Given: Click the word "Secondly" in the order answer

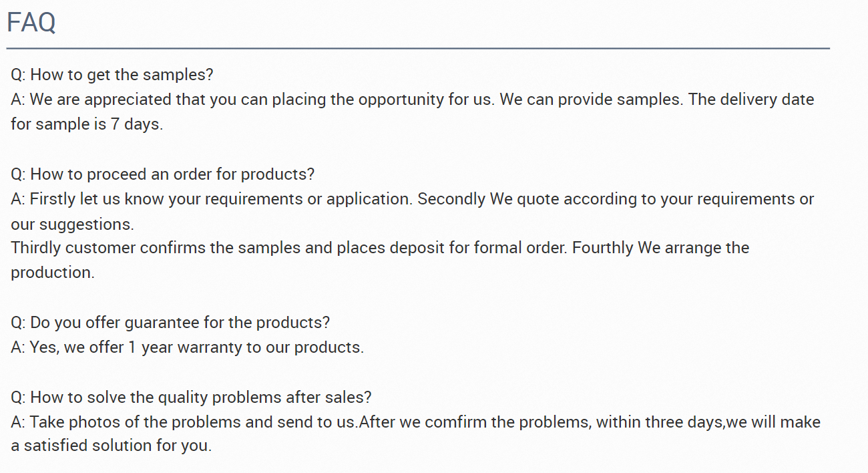Looking at the screenshot, I should click(451, 199).
